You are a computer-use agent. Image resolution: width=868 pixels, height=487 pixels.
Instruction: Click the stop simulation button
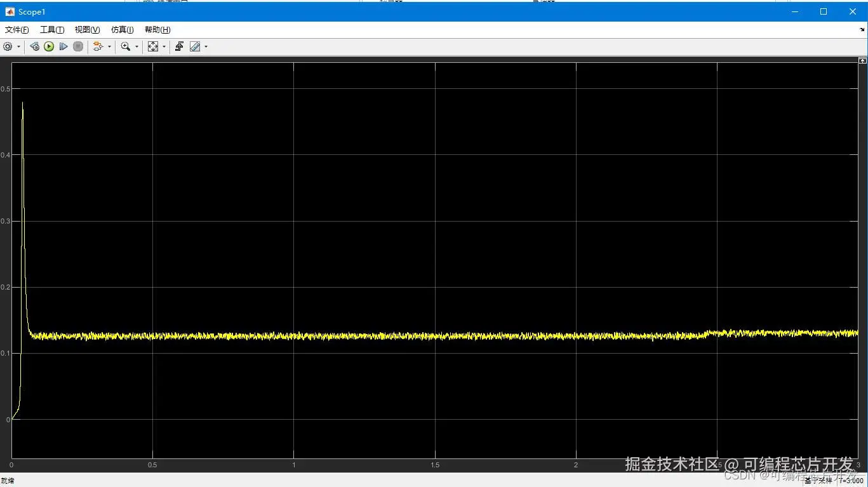78,46
